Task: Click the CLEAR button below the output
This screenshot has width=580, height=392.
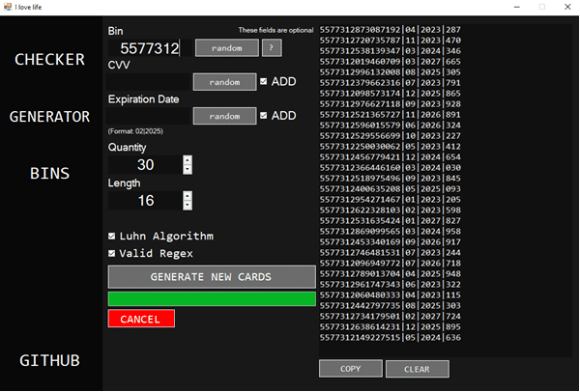Action: point(418,369)
